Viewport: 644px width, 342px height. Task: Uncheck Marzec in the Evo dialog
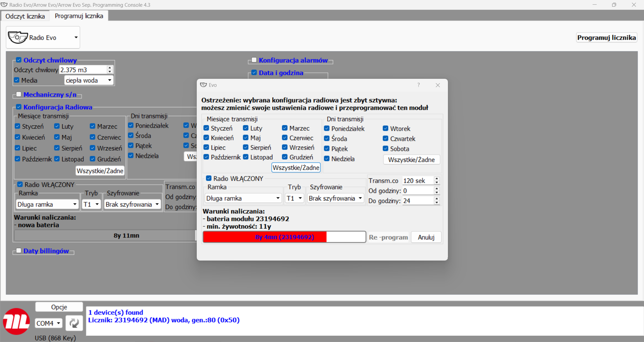click(x=285, y=128)
